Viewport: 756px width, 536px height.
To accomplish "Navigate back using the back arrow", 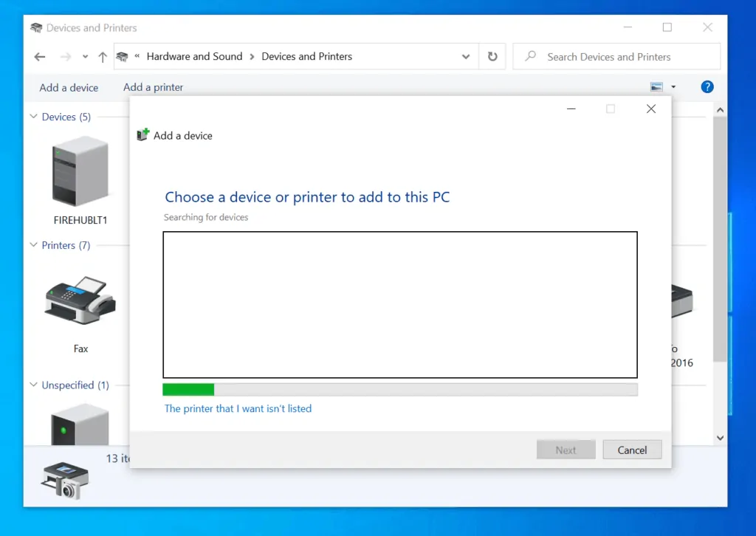I will (x=39, y=56).
